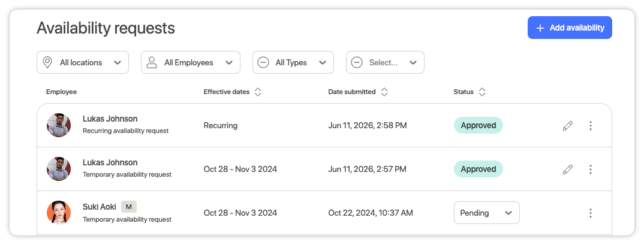The image size is (644, 245).
Task: Click the circle-minus icon in All Types
Action: click(263, 62)
